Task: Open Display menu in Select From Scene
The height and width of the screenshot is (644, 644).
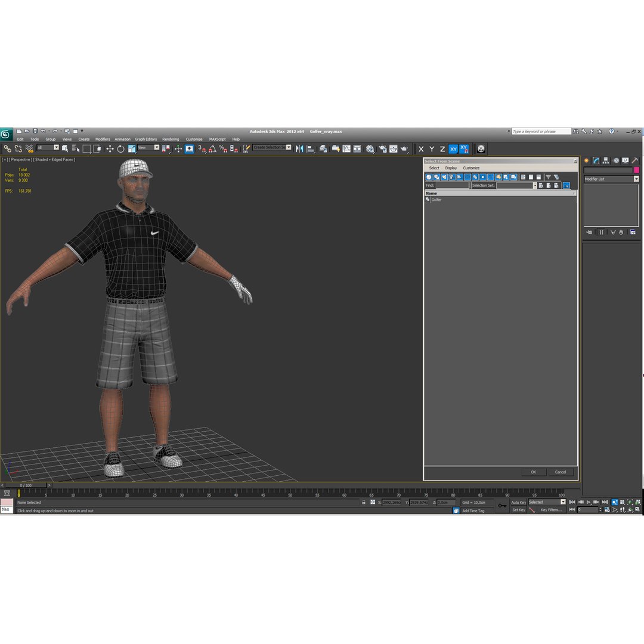Action: 451,168
